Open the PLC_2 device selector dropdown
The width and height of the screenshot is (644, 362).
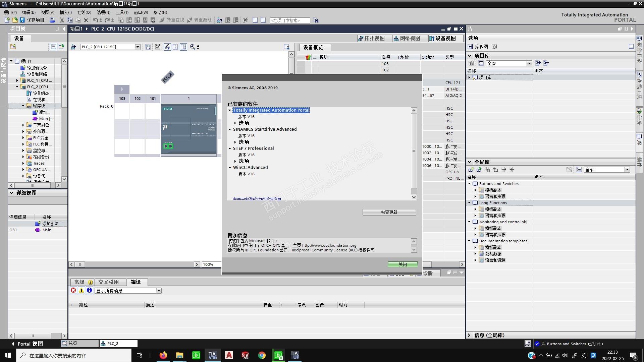coord(137,47)
